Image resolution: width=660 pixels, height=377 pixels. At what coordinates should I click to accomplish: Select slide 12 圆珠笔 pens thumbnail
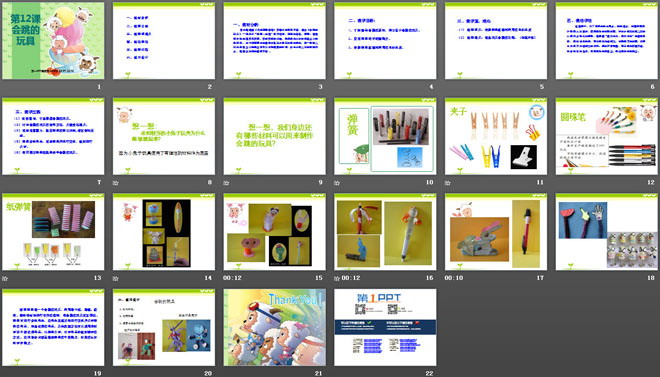click(607, 136)
